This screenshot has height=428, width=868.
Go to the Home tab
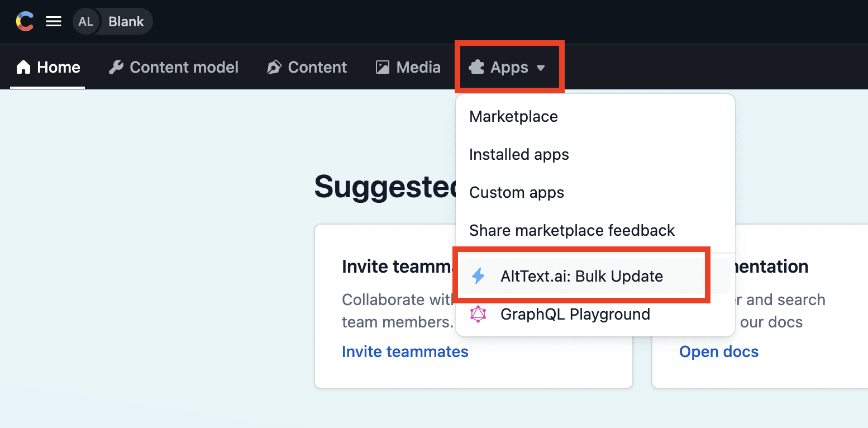[48, 68]
